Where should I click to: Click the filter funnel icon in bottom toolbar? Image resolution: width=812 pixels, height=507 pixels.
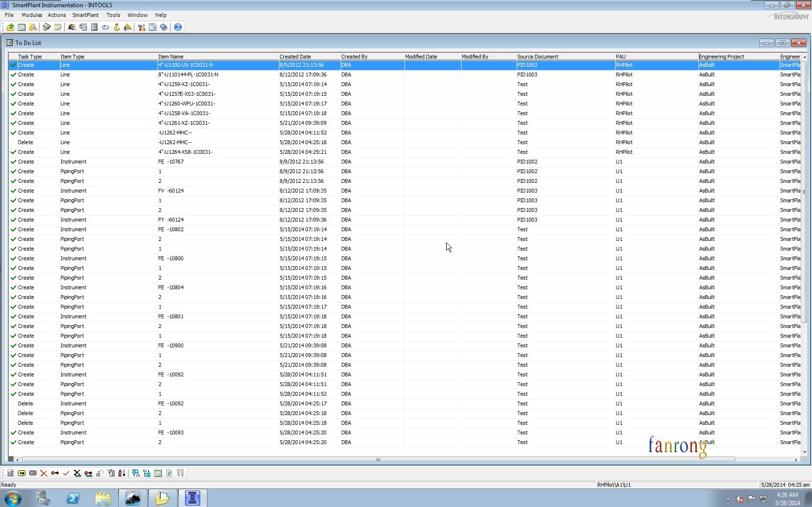[111, 473]
